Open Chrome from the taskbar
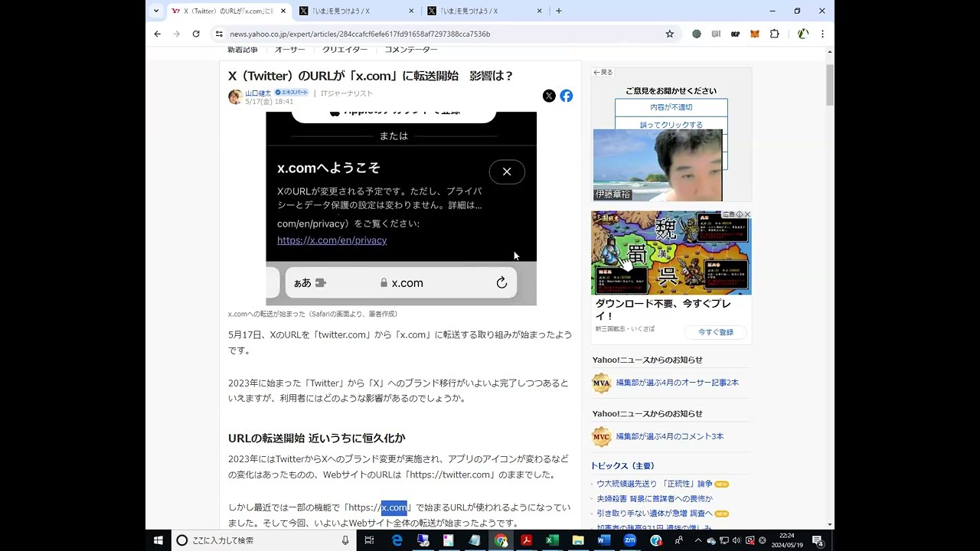 point(501,540)
